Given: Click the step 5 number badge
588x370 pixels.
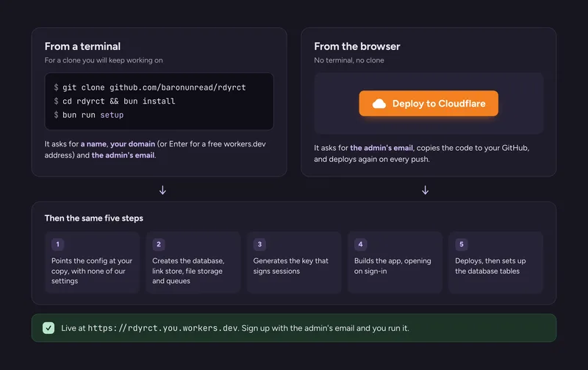Looking at the screenshot, I should tap(462, 244).
